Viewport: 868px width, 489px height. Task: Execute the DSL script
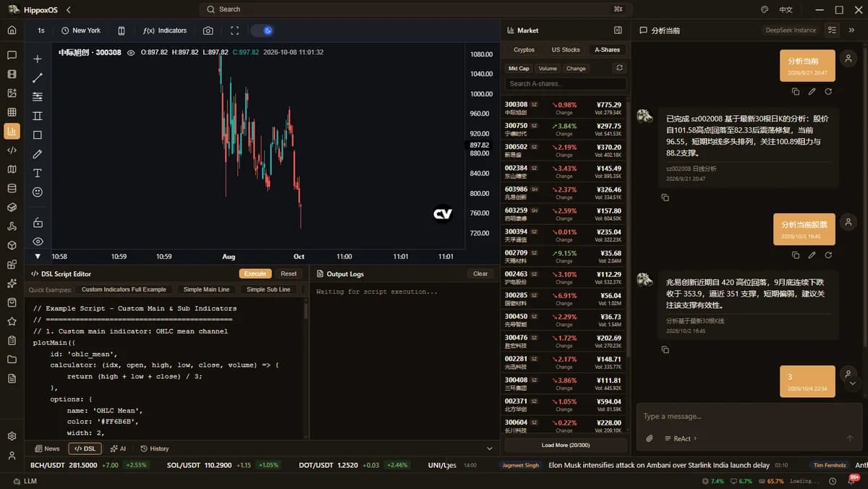click(255, 273)
